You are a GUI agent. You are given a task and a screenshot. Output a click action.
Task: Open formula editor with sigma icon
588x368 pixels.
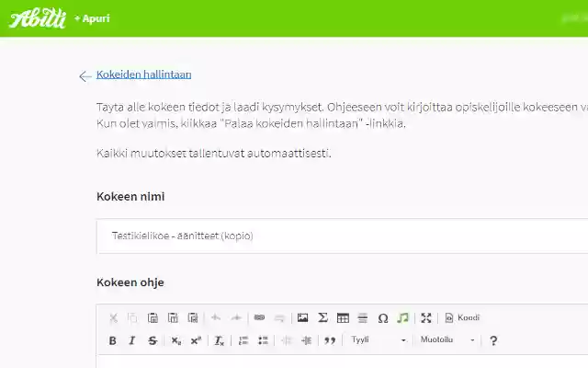coord(322,317)
